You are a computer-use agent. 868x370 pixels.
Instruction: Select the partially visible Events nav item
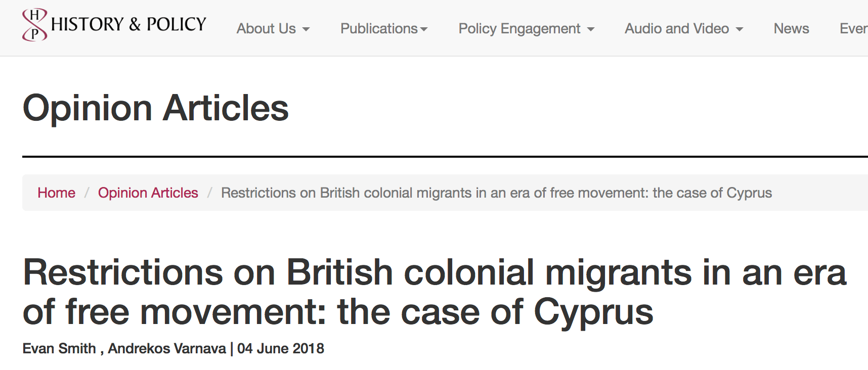(x=853, y=29)
